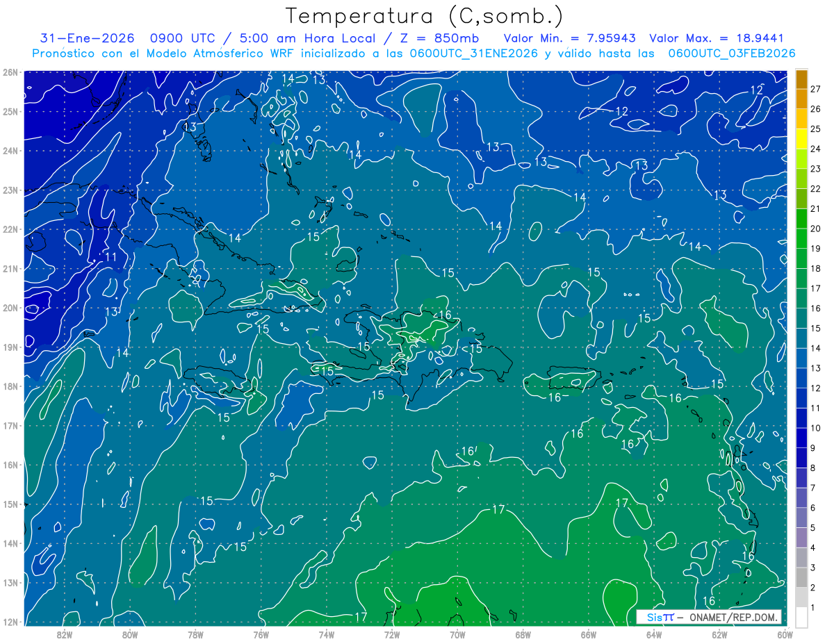834x644 pixels.
Task: Click 'Valor Max. = 18.9441' text
Action: pos(717,38)
